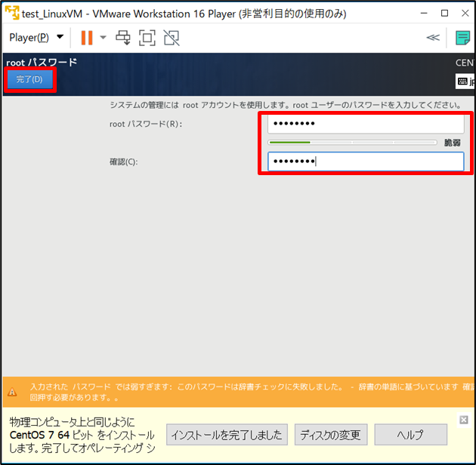476x465 pixels.
Task: Focus the root パスワード(R) field
Action: click(x=366, y=124)
